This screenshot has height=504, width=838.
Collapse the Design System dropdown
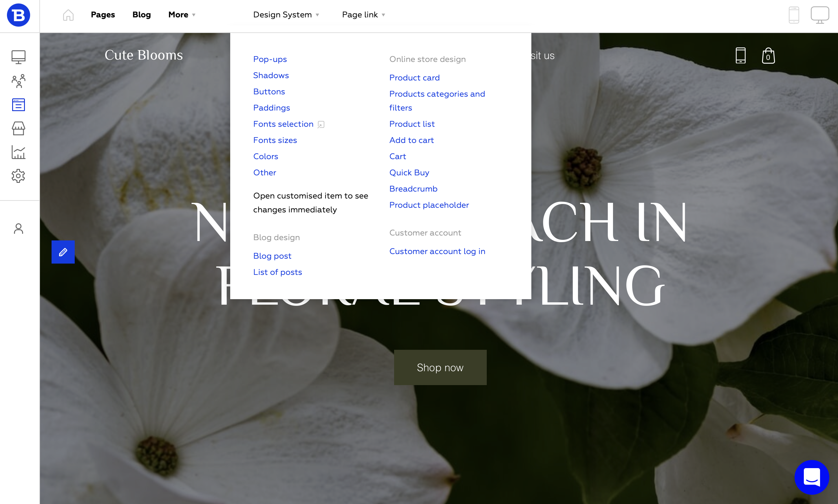(286, 14)
